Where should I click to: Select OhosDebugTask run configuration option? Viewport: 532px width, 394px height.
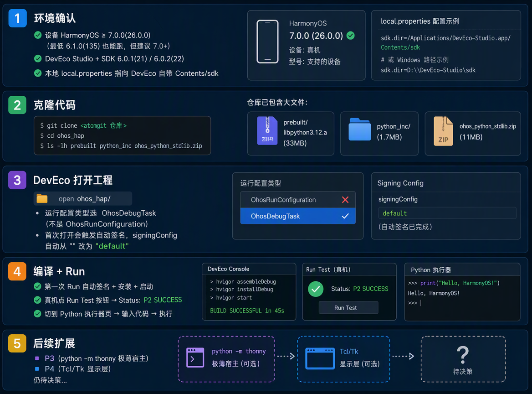tap(298, 216)
